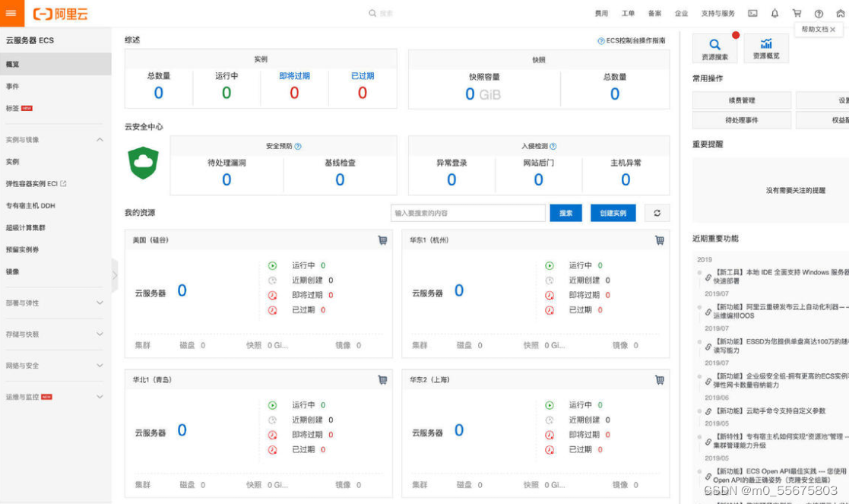Open the shopping cart in top bar
The image size is (849, 504).
pyautogui.click(x=797, y=13)
